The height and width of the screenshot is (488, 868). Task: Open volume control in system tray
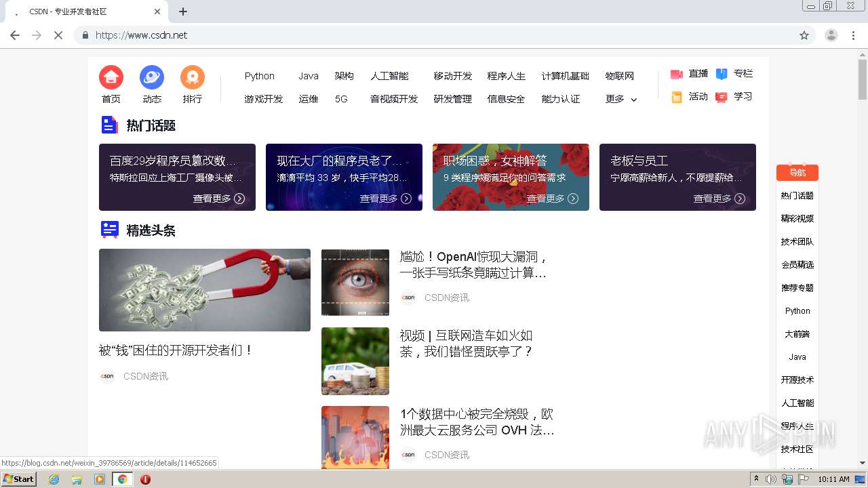pyautogui.click(x=771, y=479)
